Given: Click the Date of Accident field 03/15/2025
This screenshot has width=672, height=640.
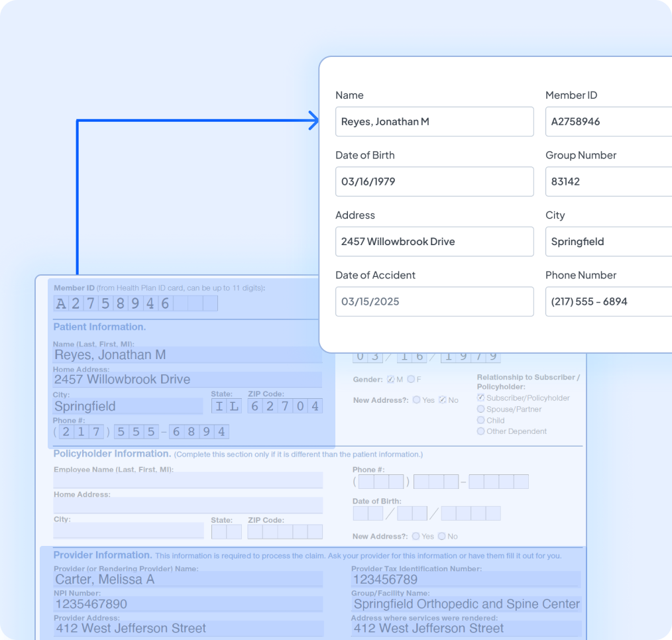Looking at the screenshot, I should 434,301.
